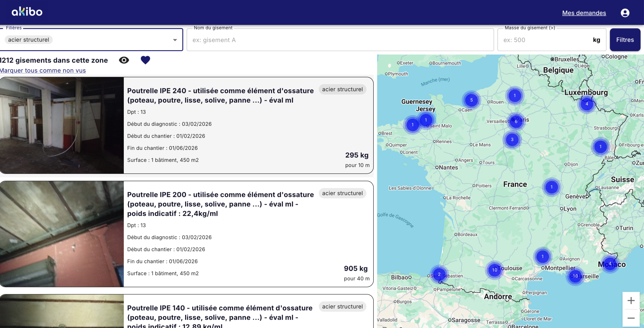Click the map cluster numbered 5 near Caen
Image resolution: width=644 pixels, height=328 pixels.
[x=471, y=100]
